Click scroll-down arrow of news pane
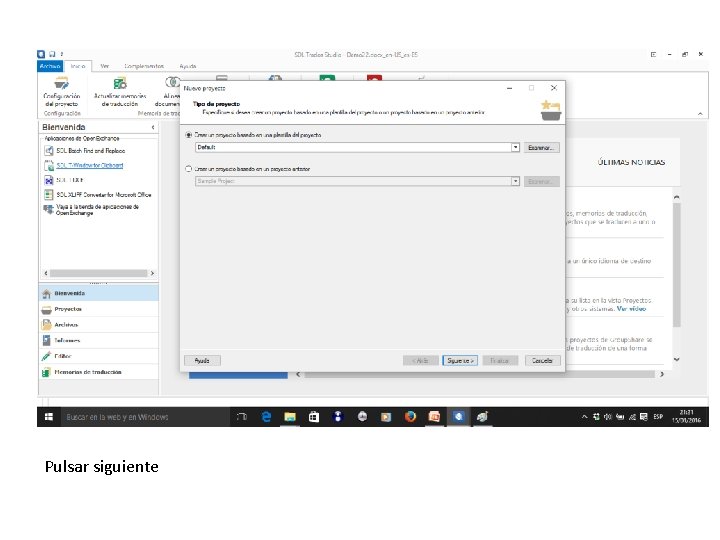Screen dimensions: 720x540 (676, 359)
